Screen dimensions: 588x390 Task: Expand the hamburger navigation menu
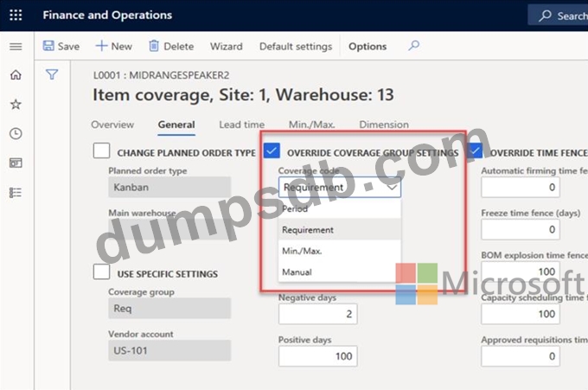(x=15, y=47)
